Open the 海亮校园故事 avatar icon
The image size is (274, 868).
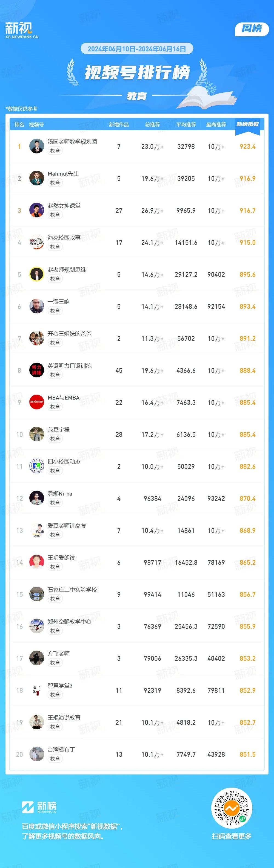(x=37, y=242)
